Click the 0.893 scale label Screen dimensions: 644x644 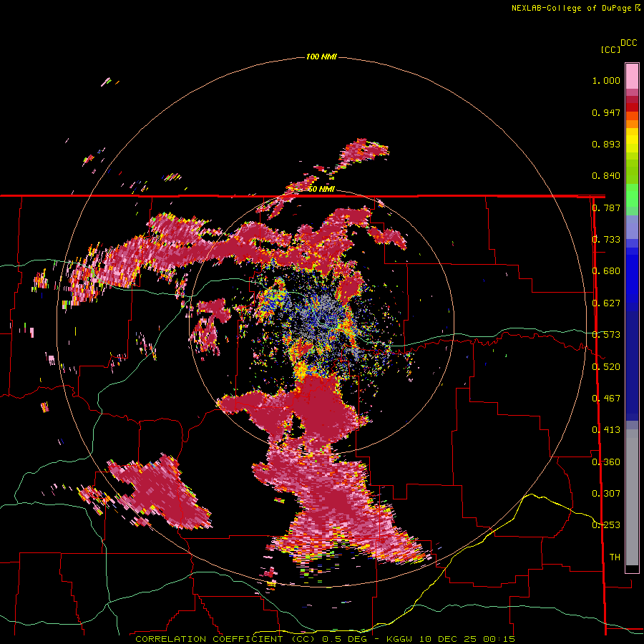pos(606,144)
